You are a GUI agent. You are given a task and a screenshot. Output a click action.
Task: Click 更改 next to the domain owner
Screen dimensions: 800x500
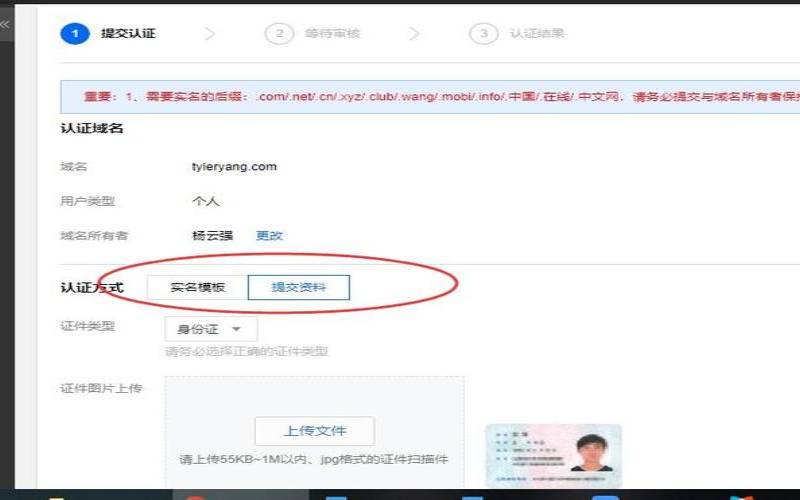tap(269, 236)
